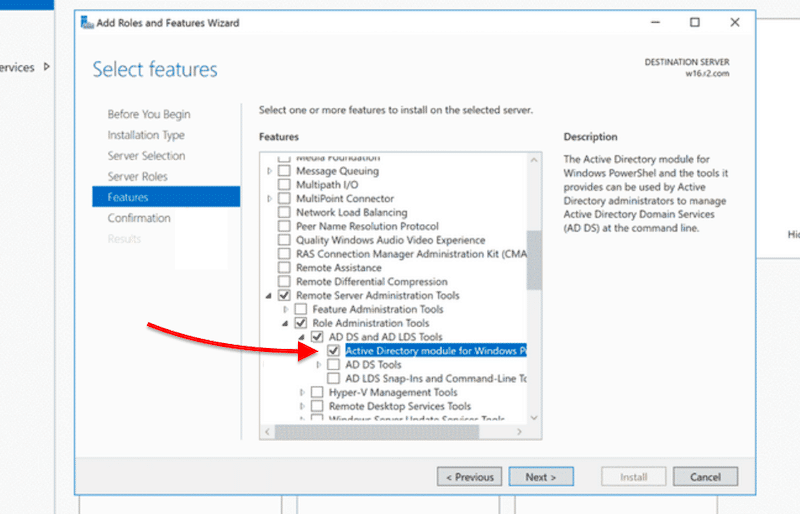Select the Multipath I/O row text
Viewport: 800px width, 514px height.
tap(327, 184)
